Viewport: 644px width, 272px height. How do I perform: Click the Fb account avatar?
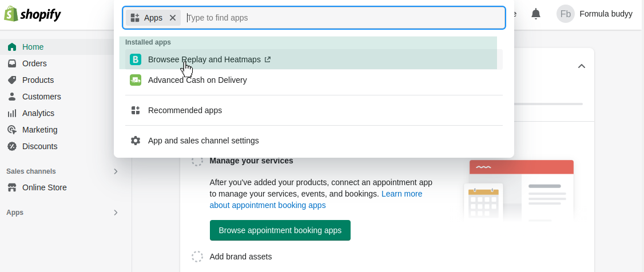(565, 14)
